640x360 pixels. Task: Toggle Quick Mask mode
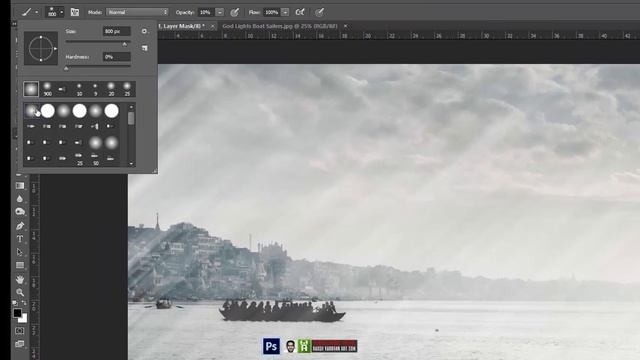point(20,331)
